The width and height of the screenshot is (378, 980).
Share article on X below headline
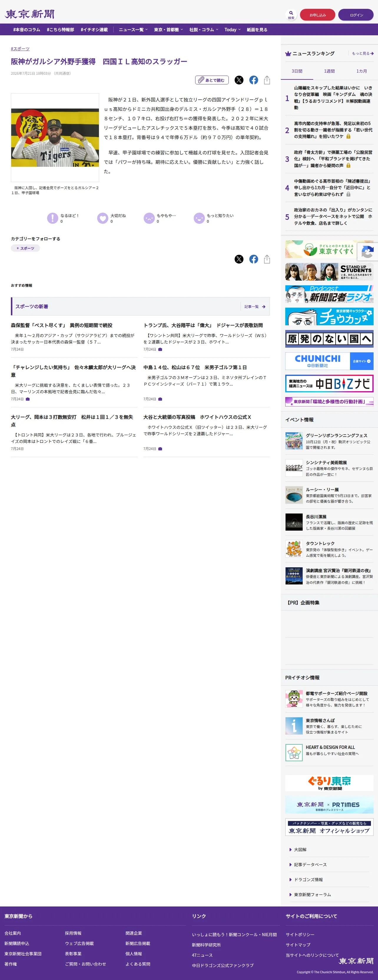pos(239,80)
